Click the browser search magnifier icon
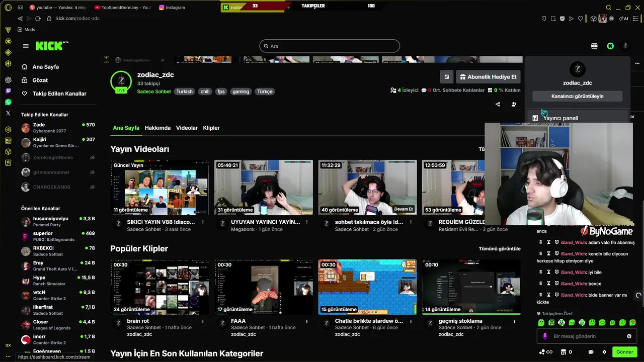Screen dimensions: 644x362 point(608,8)
